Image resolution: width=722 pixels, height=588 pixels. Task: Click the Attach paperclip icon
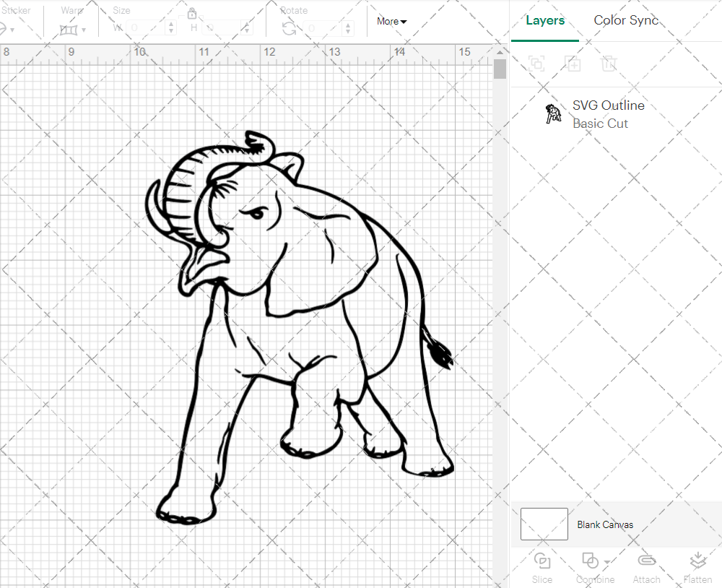(646, 561)
